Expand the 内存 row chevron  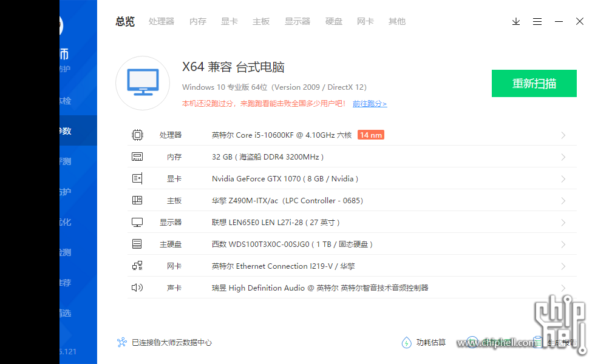(563, 157)
